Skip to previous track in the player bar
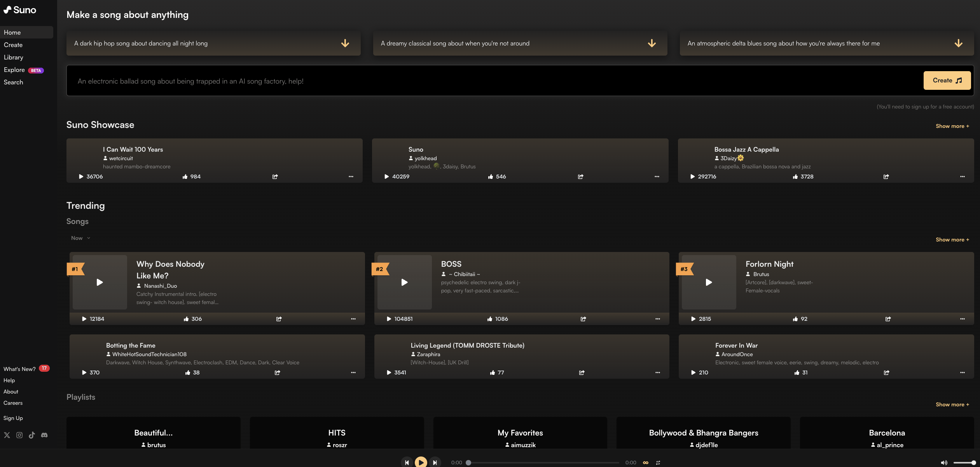The image size is (980, 467). pos(407,462)
